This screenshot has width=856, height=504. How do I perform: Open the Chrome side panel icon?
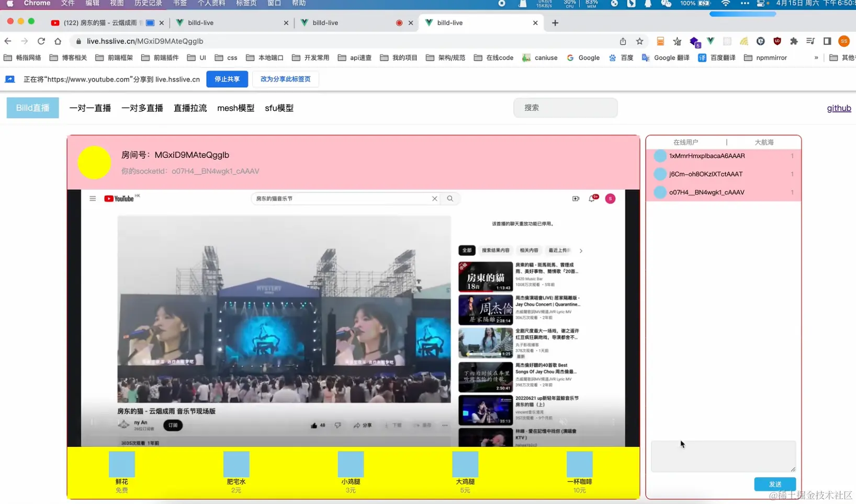pyautogui.click(x=827, y=41)
